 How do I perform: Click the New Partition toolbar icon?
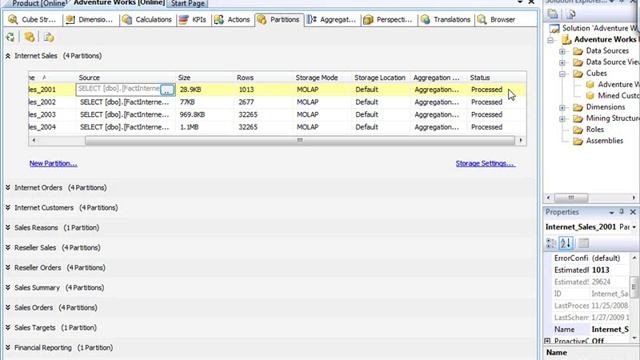coord(29,37)
